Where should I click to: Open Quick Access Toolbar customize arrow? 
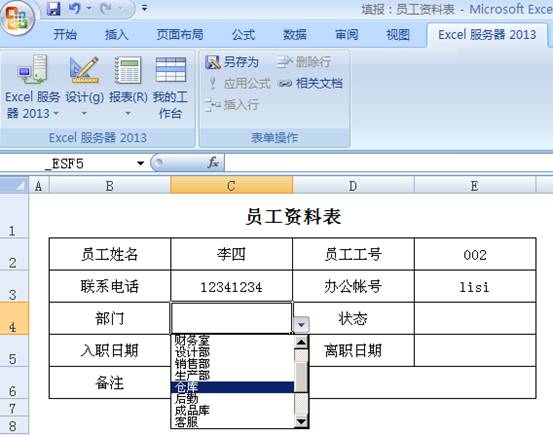point(145,8)
